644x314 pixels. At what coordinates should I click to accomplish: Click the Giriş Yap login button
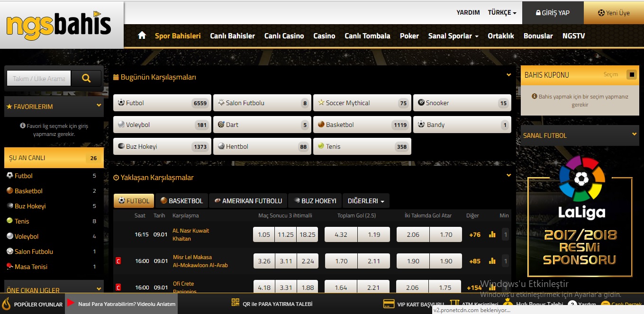[553, 13]
